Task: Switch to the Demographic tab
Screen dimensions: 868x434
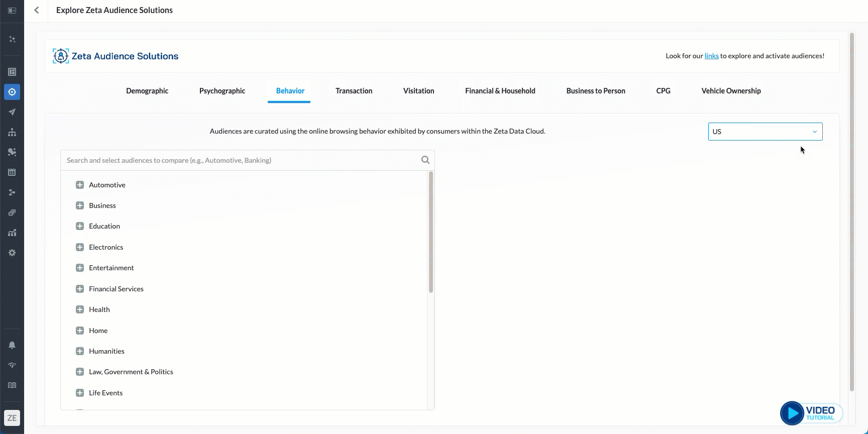Action: point(147,91)
